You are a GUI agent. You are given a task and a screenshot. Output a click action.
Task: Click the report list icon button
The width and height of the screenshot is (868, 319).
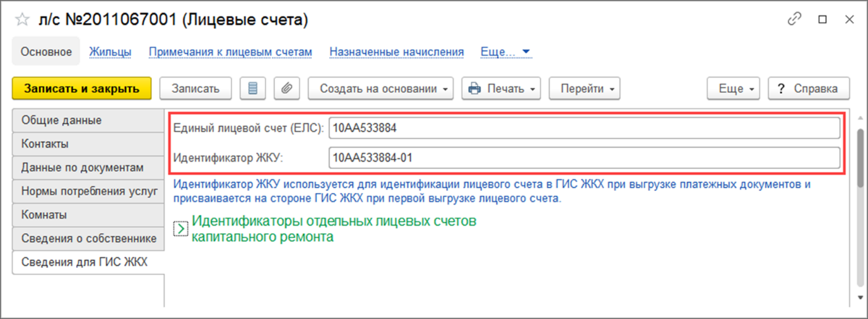pyautogui.click(x=253, y=89)
